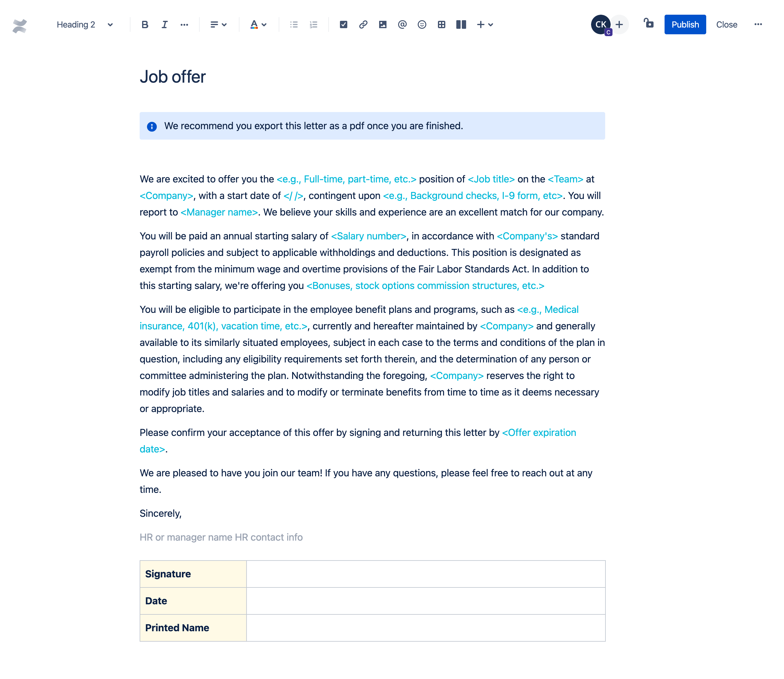Screen dimensions: 784x679
Task: Click the insert link icon
Action: pyautogui.click(x=363, y=25)
